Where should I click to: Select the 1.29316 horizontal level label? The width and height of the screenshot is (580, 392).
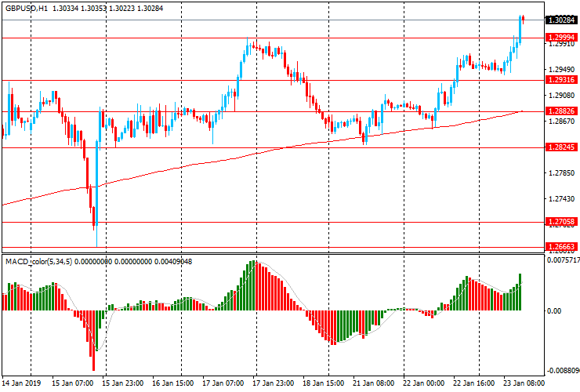tap(562, 80)
